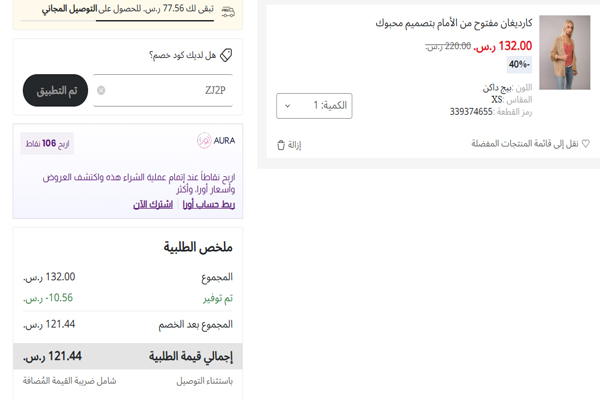The width and height of the screenshot is (600, 400).
Task: Click the -40% discount badge
Action: [x=519, y=65]
